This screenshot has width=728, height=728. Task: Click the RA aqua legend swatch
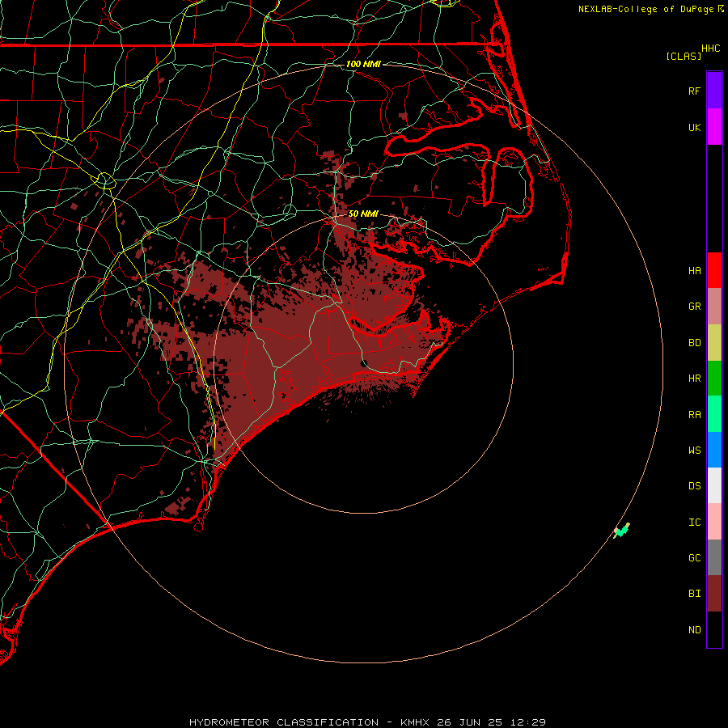pyautogui.click(x=714, y=414)
